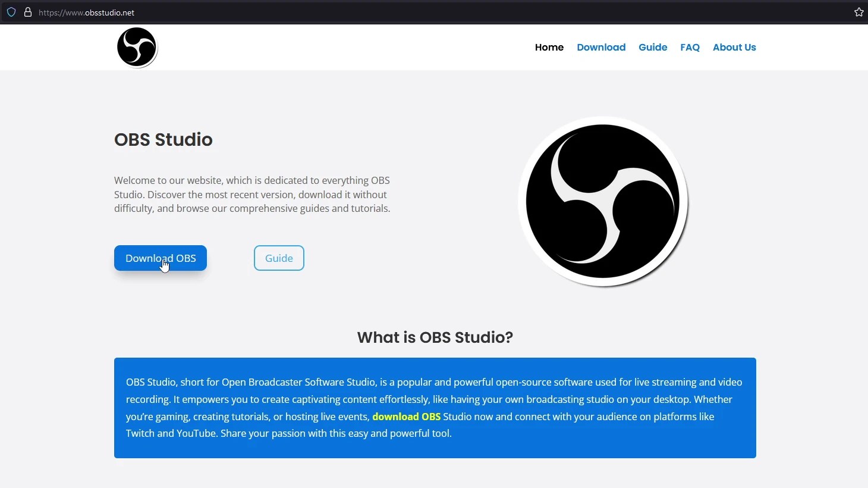
Task: Click the OBS Studio logo in the header
Action: [137, 47]
